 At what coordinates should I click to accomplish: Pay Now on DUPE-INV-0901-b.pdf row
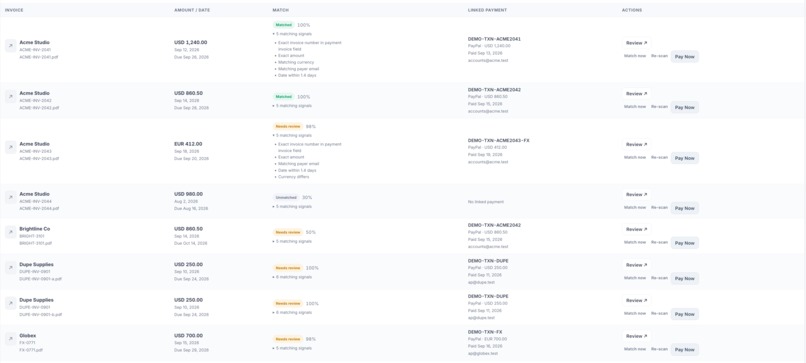(685, 314)
